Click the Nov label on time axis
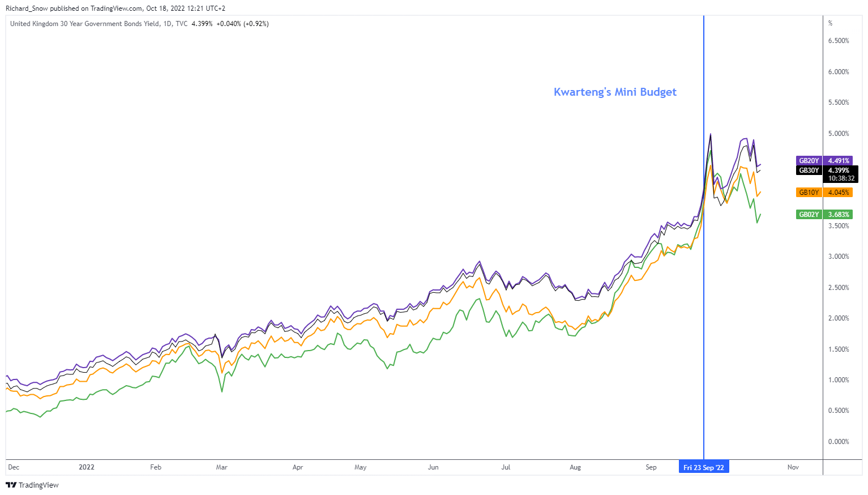 [x=793, y=467]
